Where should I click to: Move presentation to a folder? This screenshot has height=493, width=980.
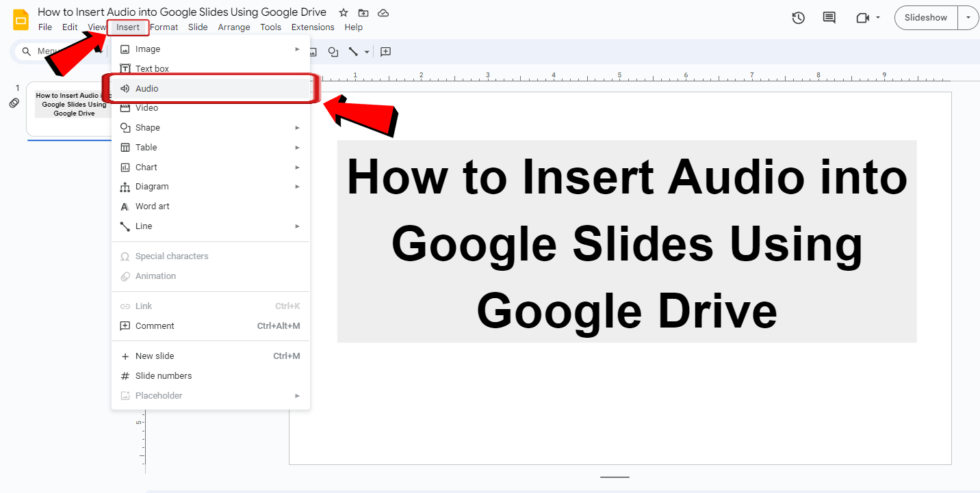click(363, 12)
